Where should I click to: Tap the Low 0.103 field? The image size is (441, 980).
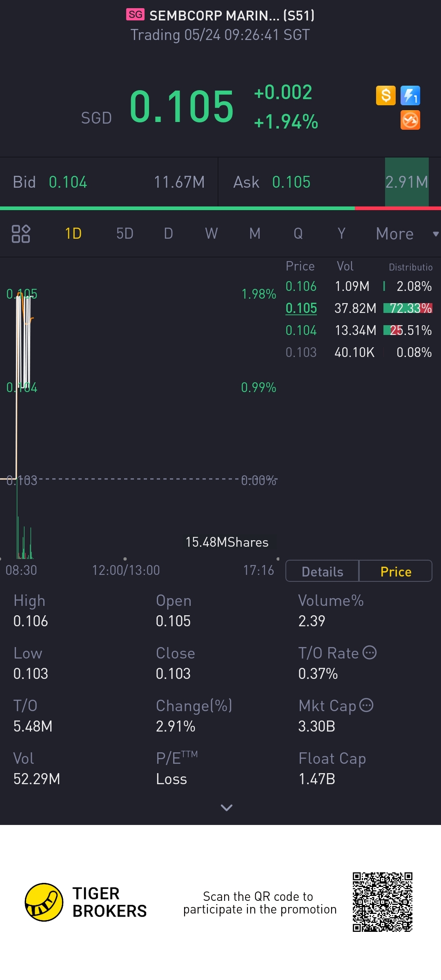[31, 663]
